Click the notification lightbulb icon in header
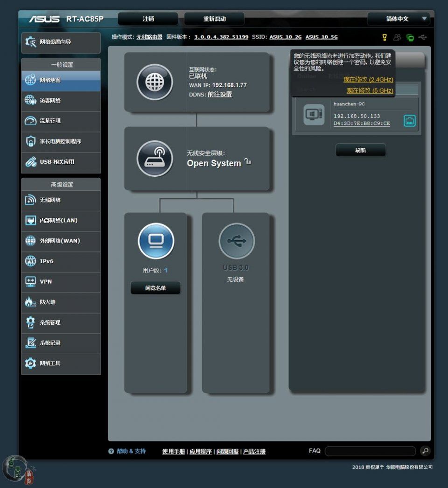The image size is (448, 488). 385,37
